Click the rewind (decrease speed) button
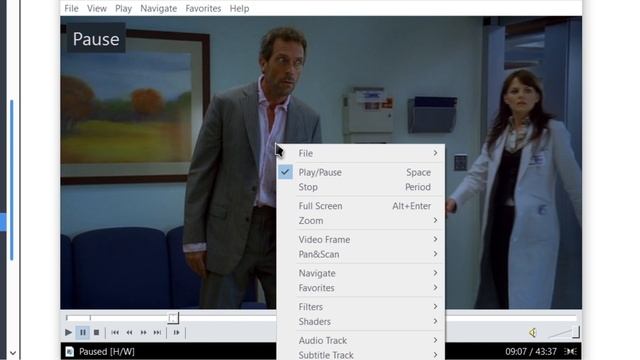Viewport: 640px width, 360px height. [129, 333]
